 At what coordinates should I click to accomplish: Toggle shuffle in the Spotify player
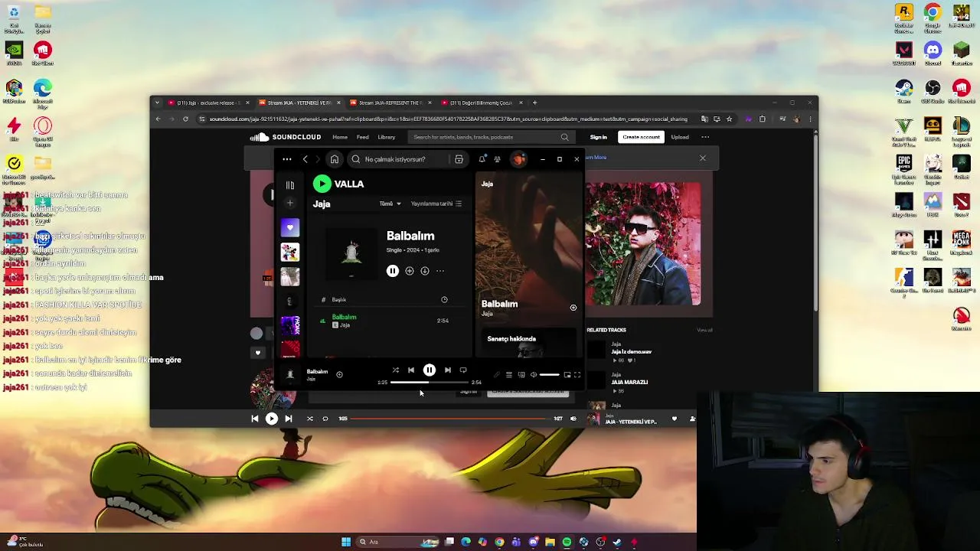[x=396, y=370]
